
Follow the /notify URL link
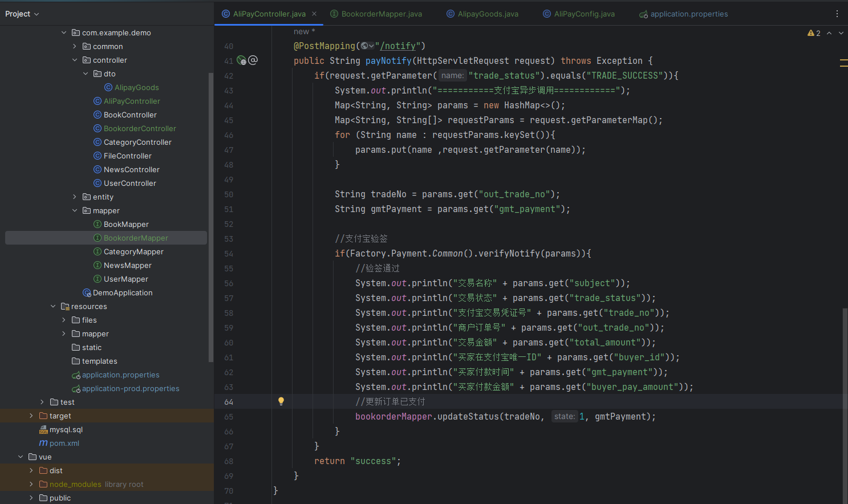tap(398, 46)
